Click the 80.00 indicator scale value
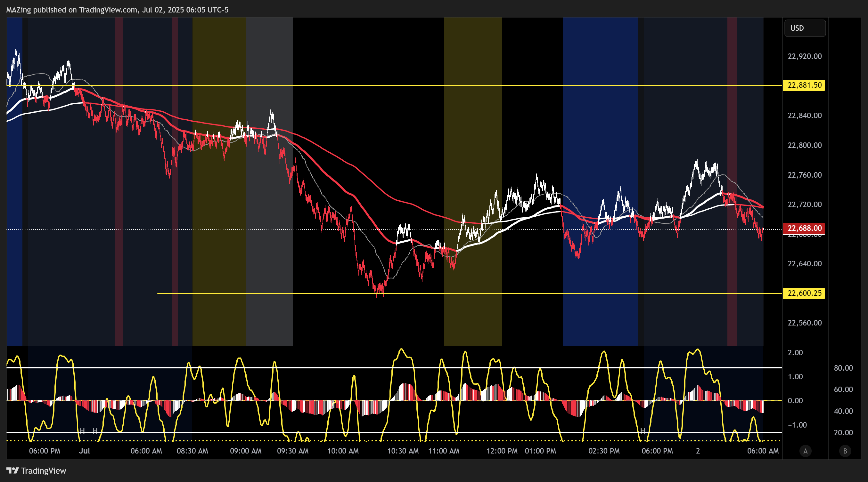The image size is (868, 482). click(x=843, y=368)
